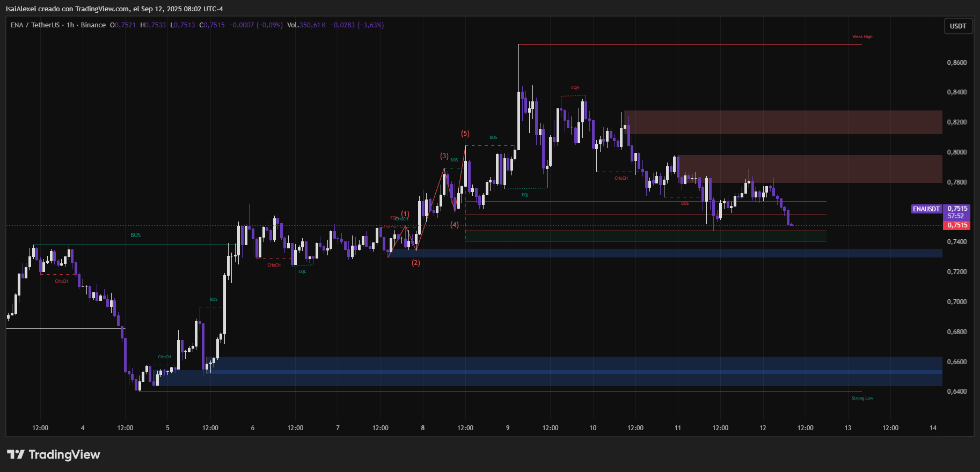Viewport: 980px width, 472px height.
Task: Click the TradingView logo icon
Action: (16, 455)
